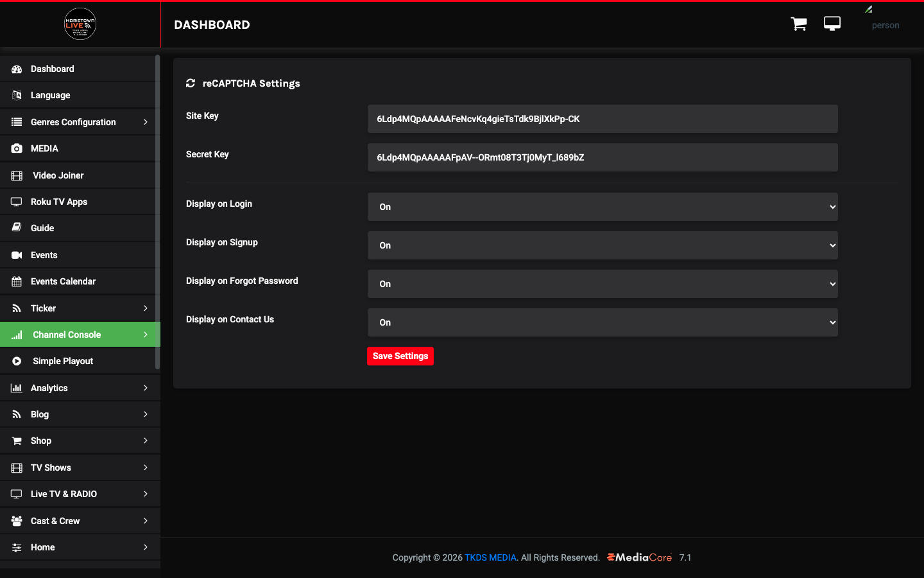Click the monitor icon in top bar
This screenshot has width=924, height=578.
click(x=832, y=24)
